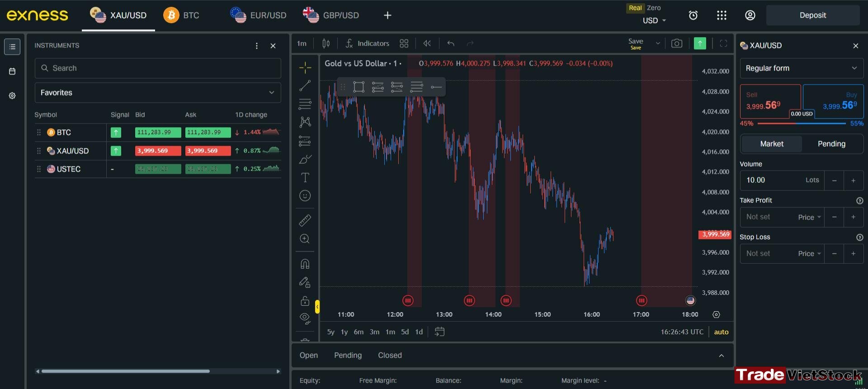
Task: Decrease the Take Profit with minus
Action: coord(834,217)
